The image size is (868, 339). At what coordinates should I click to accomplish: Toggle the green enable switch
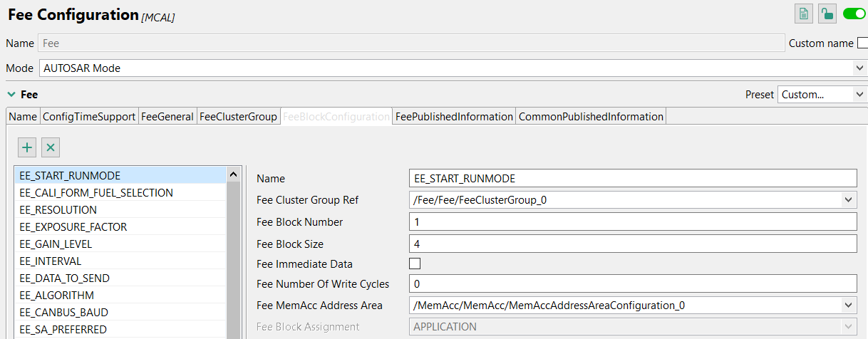854,14
